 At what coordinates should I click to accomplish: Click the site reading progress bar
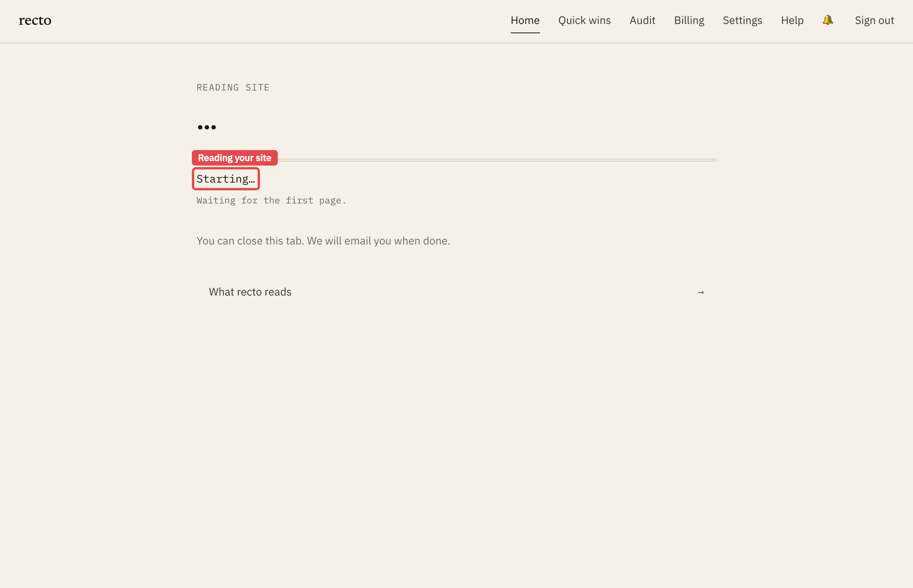pyautogui.click(x=456, y=160)
